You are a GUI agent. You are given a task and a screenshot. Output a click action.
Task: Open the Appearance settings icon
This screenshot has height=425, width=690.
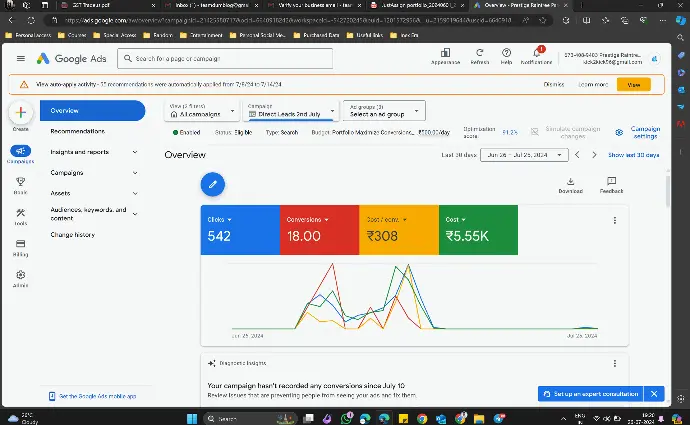point(445,53)
